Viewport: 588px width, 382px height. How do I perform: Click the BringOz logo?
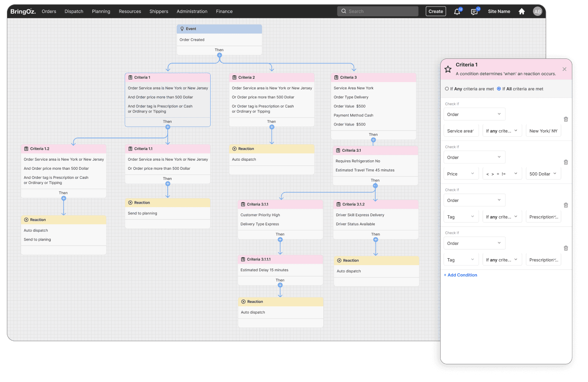(23, 12)
